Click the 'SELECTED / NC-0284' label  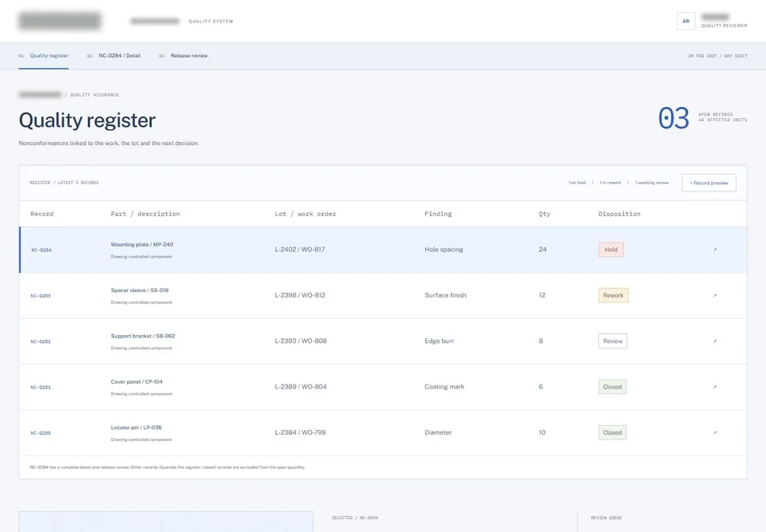pos(354,518)
